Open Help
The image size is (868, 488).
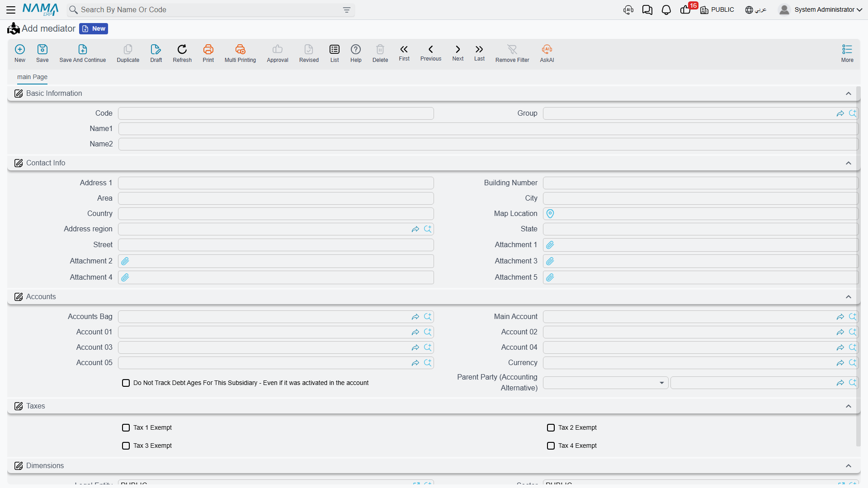[356, 53]
